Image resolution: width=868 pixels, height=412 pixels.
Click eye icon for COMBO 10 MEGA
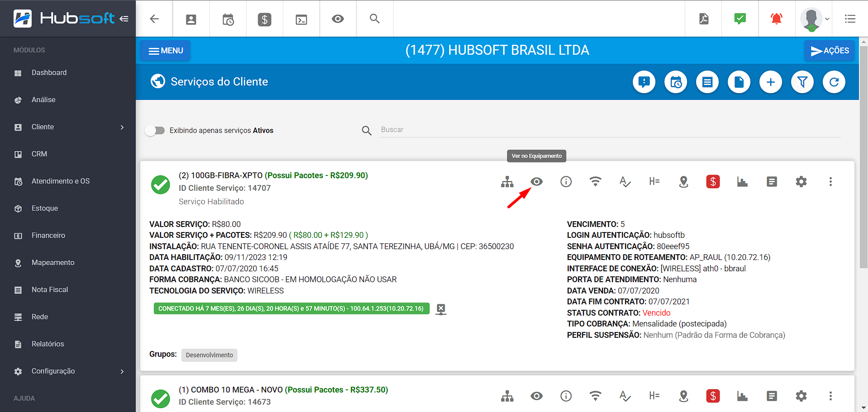click(x=536, y=396)
